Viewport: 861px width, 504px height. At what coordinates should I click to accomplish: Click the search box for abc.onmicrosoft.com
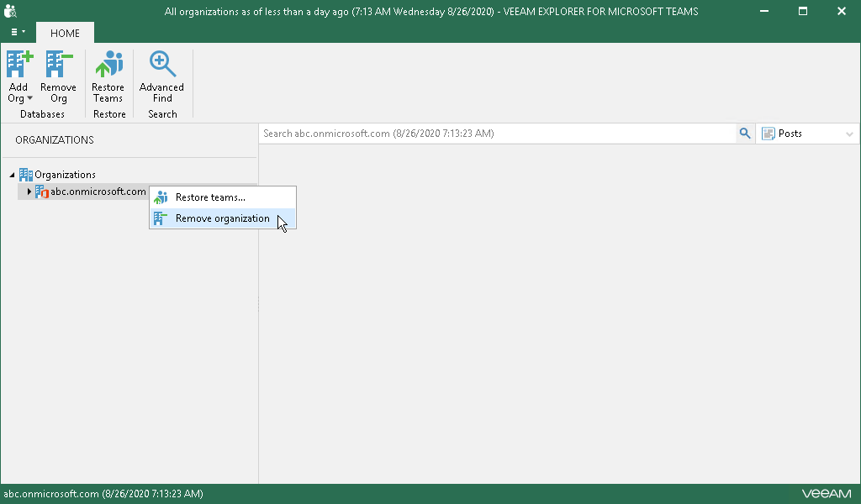click(x=498, y=134)
